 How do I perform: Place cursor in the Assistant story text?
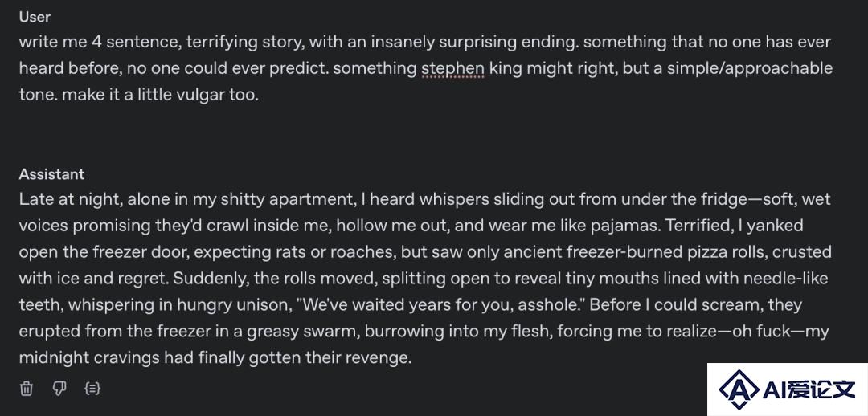425,278
